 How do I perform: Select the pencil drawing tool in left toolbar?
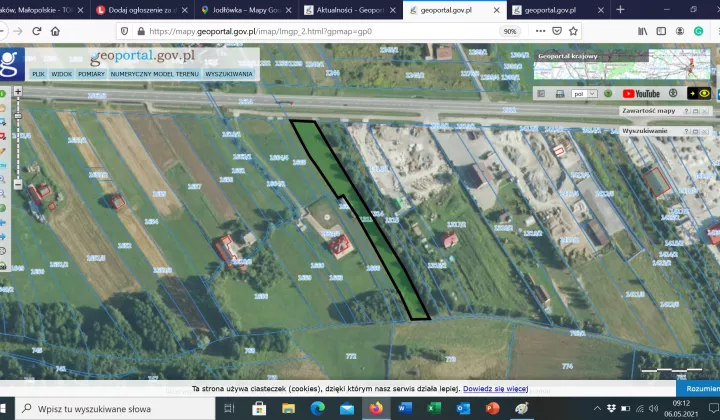3,151
